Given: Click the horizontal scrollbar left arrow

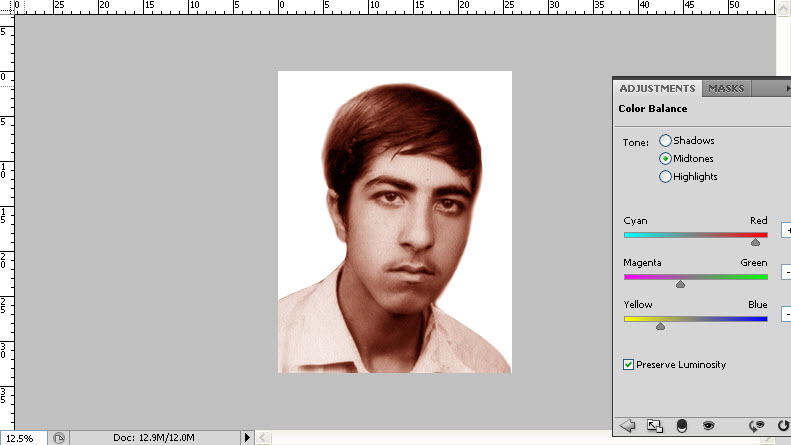Looking at the screenshot, I should pos(263,437).
